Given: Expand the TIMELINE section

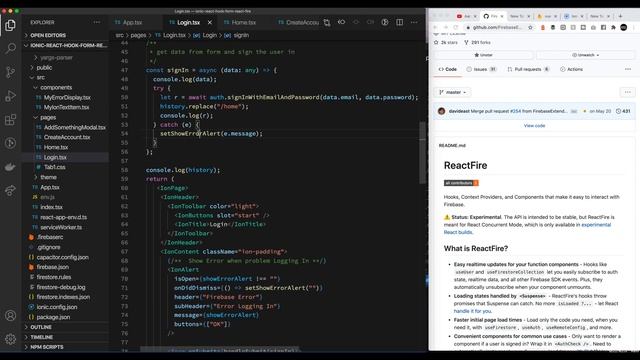Looking at the screenshot, I should [x=42, y=337].
